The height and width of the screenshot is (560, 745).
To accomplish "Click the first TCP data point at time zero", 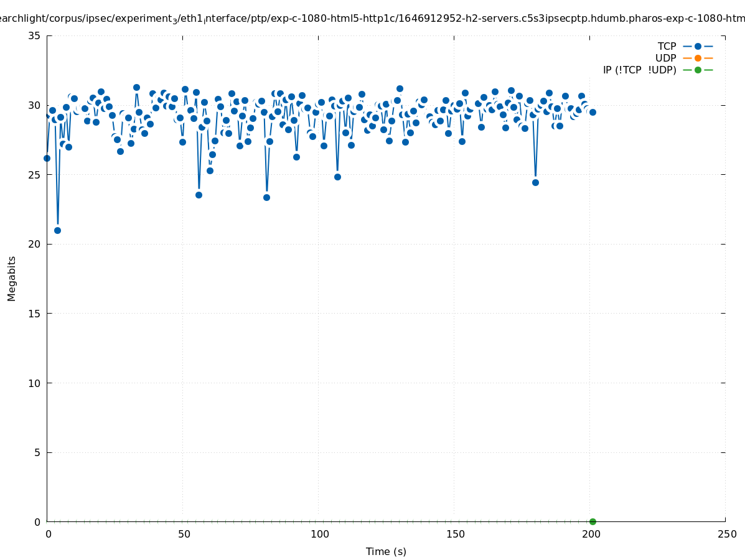I will coord(47,158).
